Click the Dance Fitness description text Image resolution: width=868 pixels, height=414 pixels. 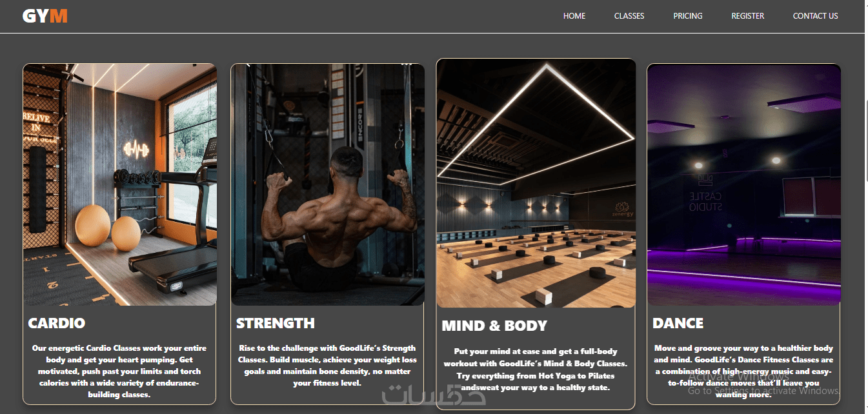coord(744,371)
